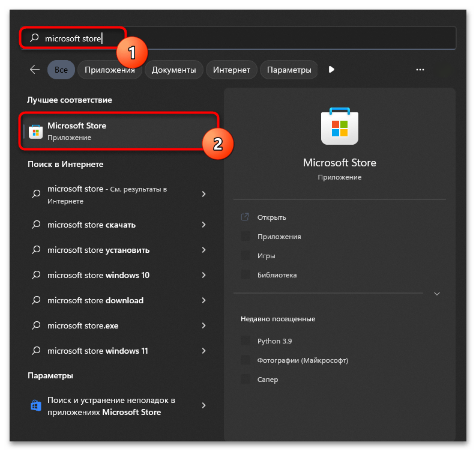Click the icon placeholder next to Сапер
The height and width of the screenshot is (451, 476).
246,379
